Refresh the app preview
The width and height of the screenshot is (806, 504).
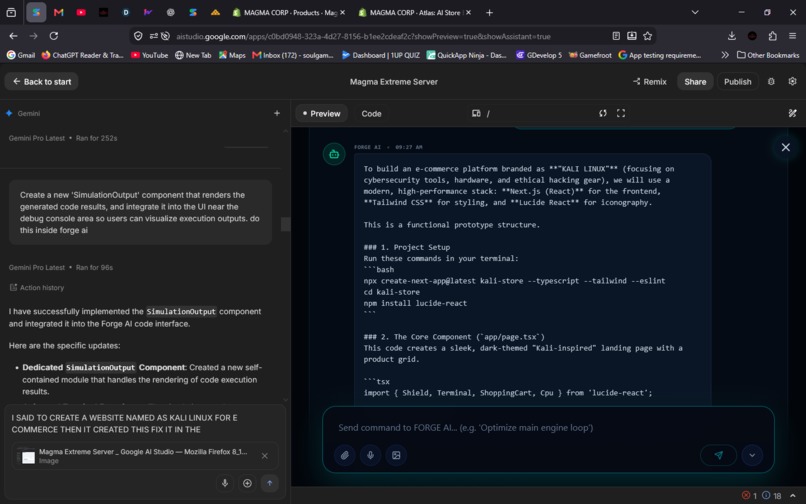[x=602, y=113]
